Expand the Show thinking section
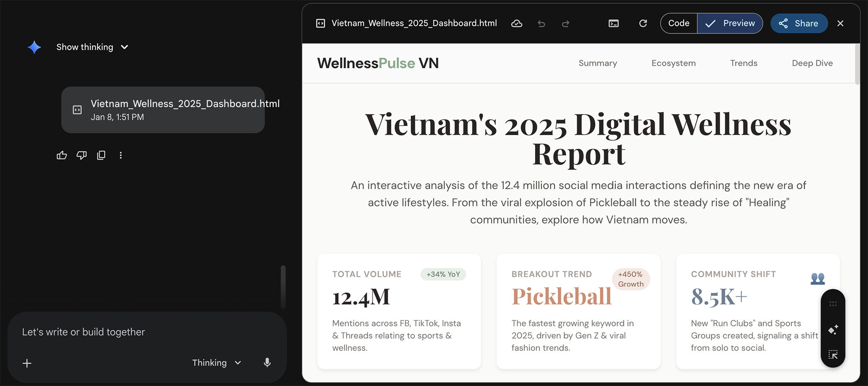The image size is (868, 386). (x=92, y=47)
